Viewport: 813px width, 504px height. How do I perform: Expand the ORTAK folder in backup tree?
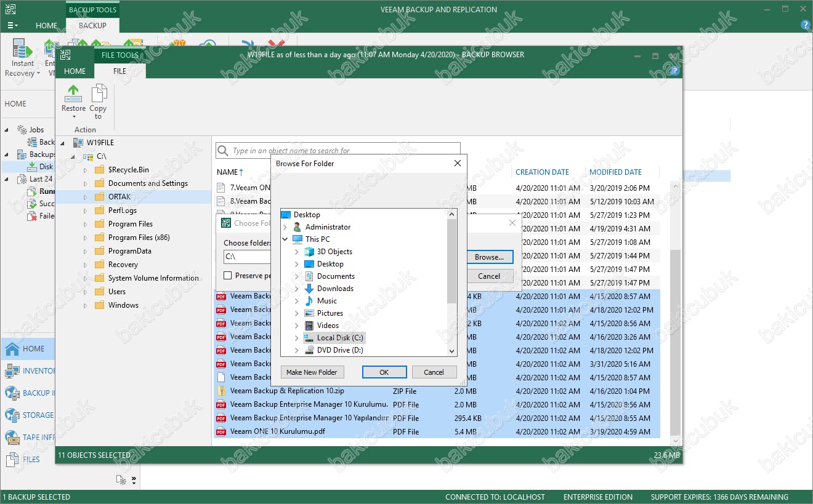click(x=86, y=198)
